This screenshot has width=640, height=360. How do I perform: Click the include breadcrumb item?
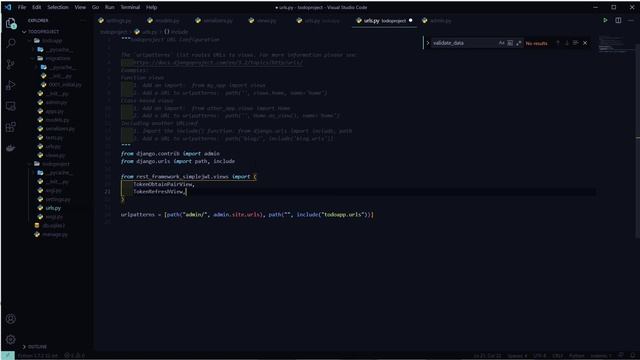[176, 32]
